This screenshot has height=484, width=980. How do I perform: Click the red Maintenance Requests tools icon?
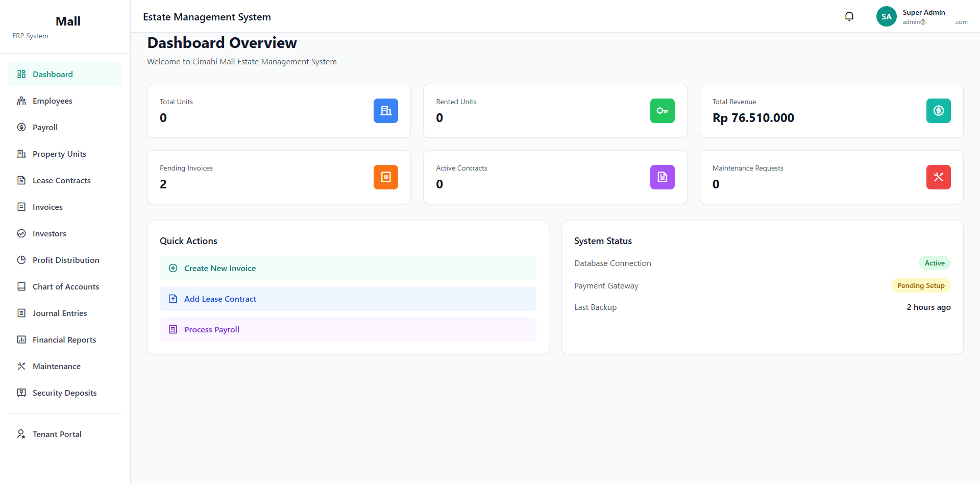938,177
